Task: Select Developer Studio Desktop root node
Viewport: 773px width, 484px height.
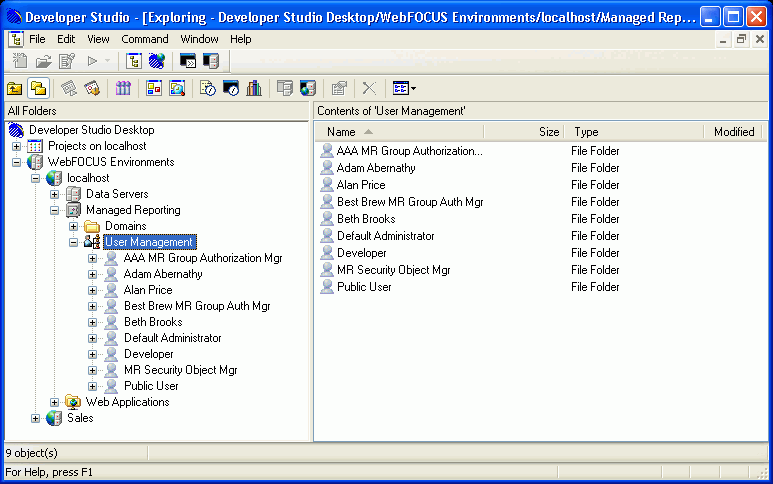Action: (91, 130)
